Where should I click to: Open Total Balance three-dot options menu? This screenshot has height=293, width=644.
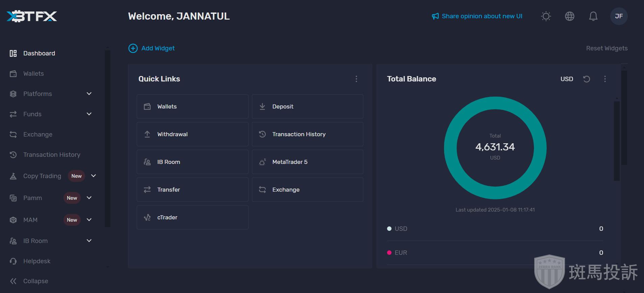[605, 79]
